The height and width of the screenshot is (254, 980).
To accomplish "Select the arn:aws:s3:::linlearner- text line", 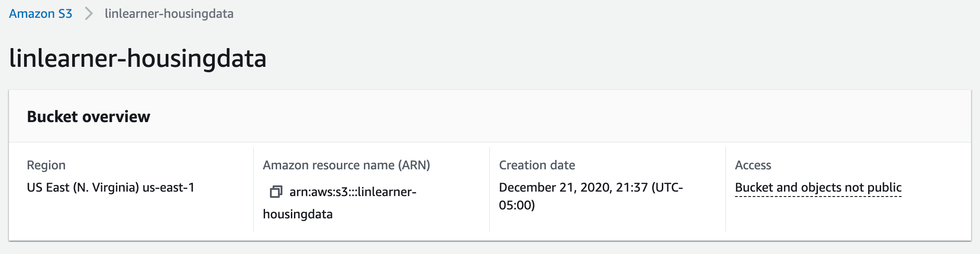I will 353,192.
